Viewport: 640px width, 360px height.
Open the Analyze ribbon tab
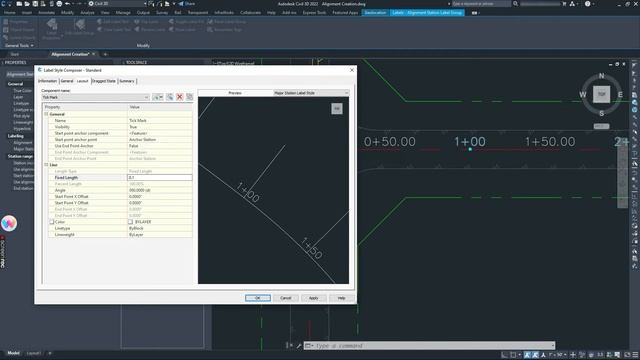coord(87,13)
